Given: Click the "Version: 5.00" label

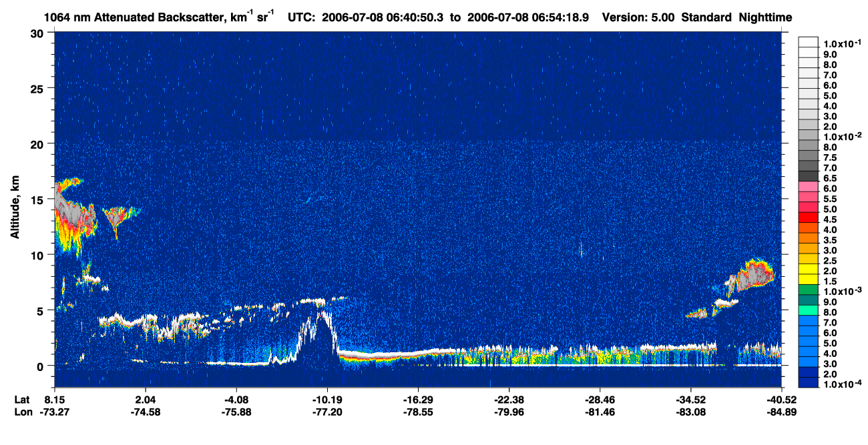Looking at the screenshot, I should 638,19.
